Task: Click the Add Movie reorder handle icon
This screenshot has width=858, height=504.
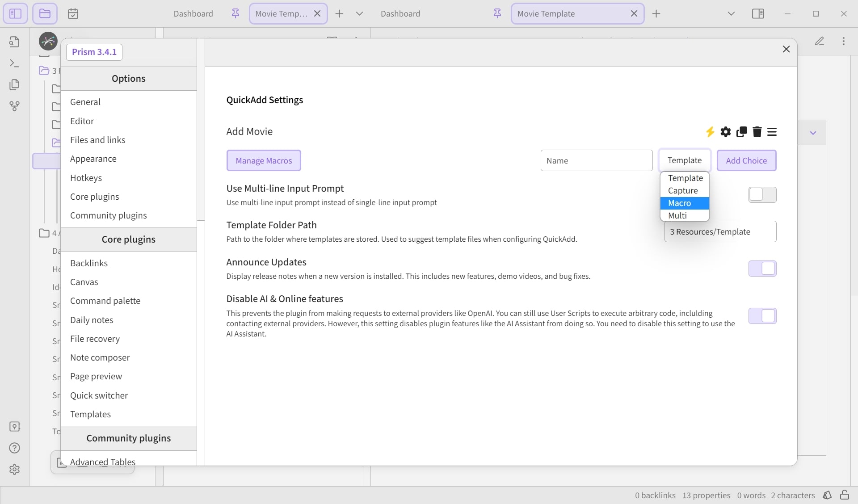Action: [x=772, y=132]
